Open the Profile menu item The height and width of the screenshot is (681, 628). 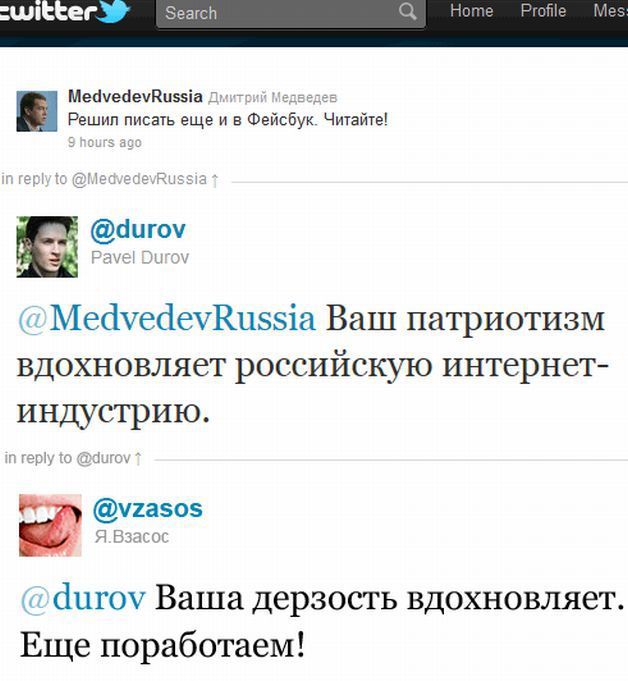pos(543,10)
